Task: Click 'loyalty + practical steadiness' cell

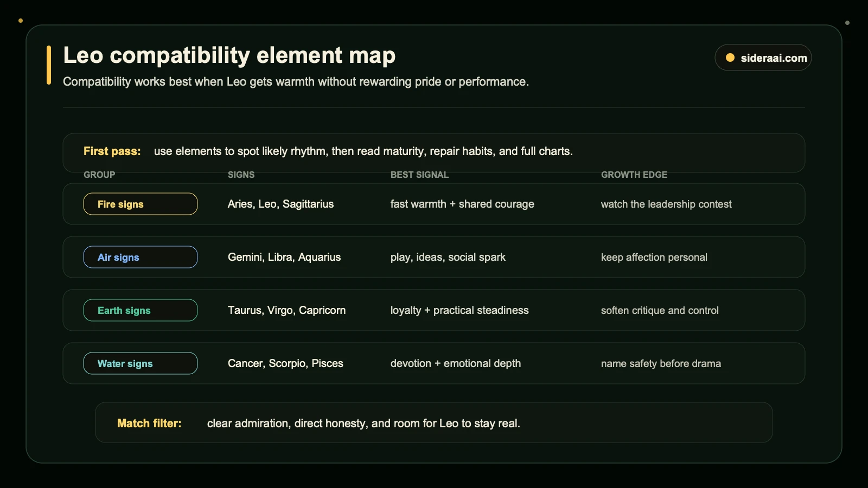Action: tap(459, 310)
